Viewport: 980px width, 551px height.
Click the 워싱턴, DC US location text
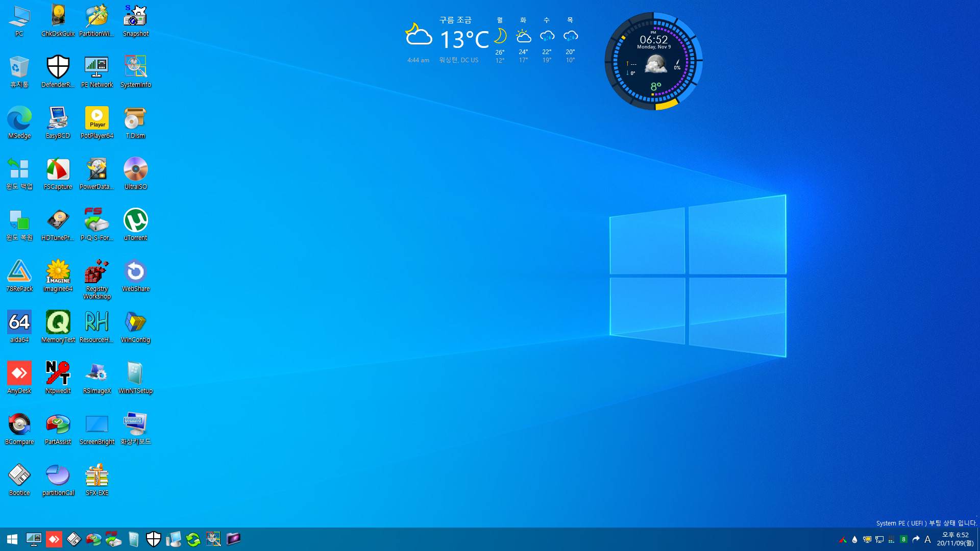coord(458,60)
